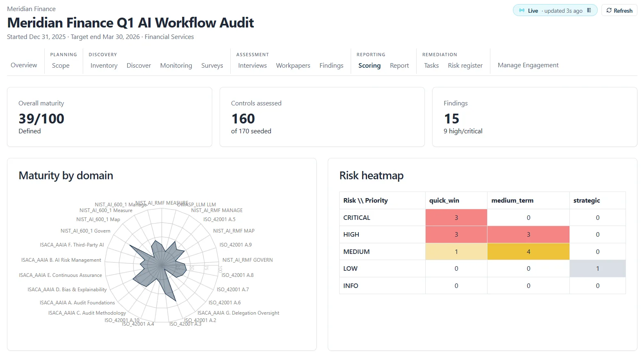Click radar label ISACA_AAIA G. Delegation Oversight
Image resolution: width=644 pixels, height=354 pixels.
[238, 313]
